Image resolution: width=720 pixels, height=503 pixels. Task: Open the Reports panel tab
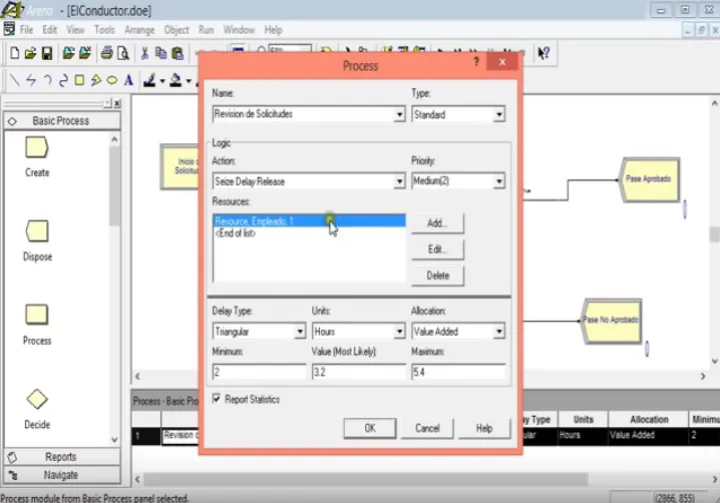pyautogui.click(x=60, y=457)
